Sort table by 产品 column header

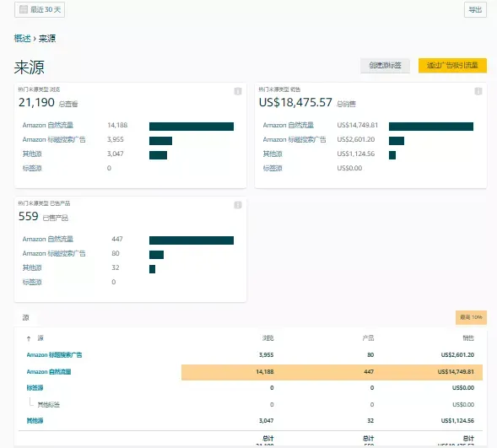point(368,338)
